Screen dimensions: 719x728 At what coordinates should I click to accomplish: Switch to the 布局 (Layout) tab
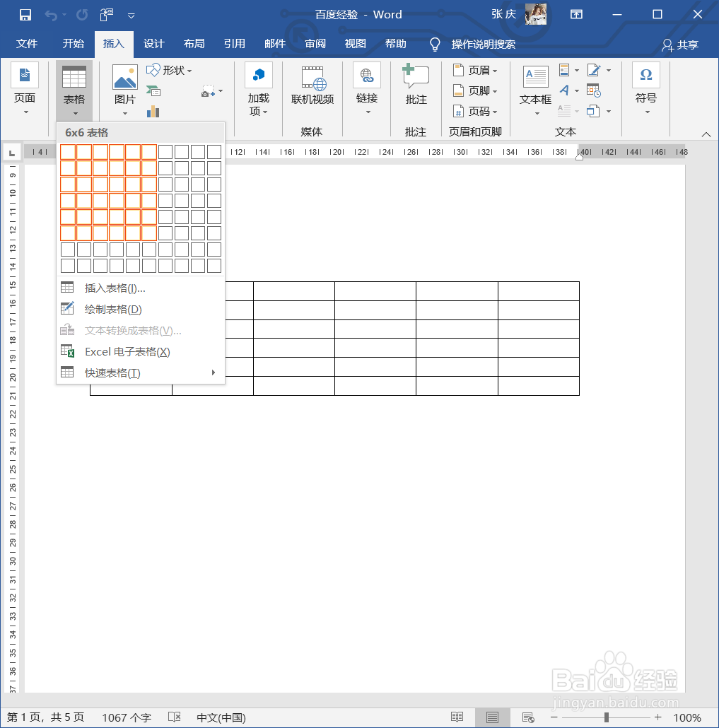pyautogui.click(x=194, y=44)
